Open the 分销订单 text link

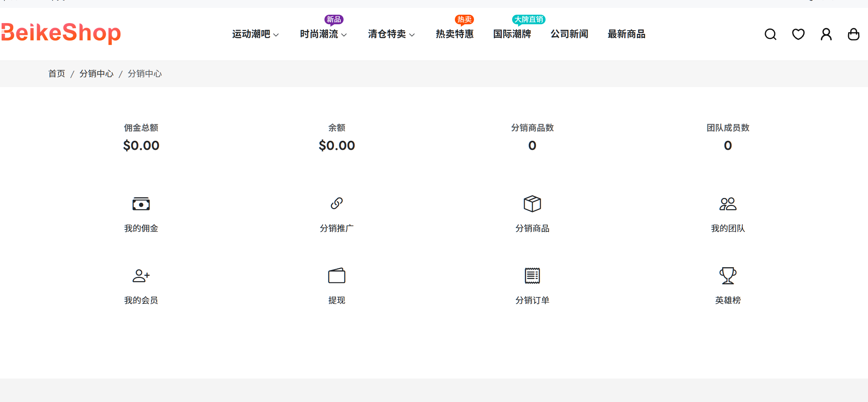pos(532,300)
